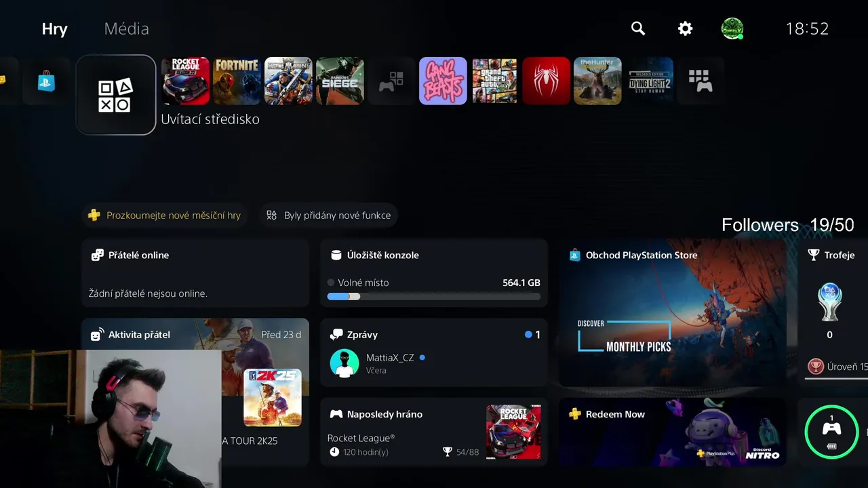Launch Grand Theft Auto V tile

(x=494, y=81)
